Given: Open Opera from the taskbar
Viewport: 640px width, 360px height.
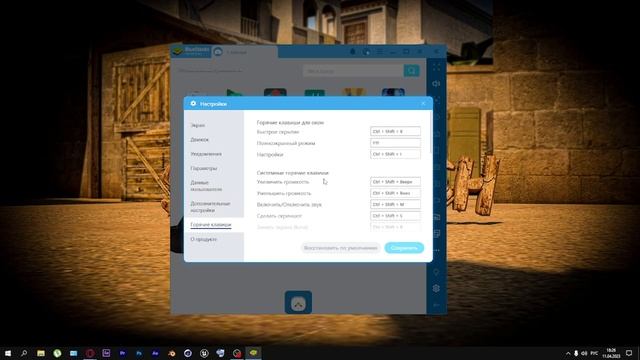Looking at the screenshot, I should tap(90, 353).
